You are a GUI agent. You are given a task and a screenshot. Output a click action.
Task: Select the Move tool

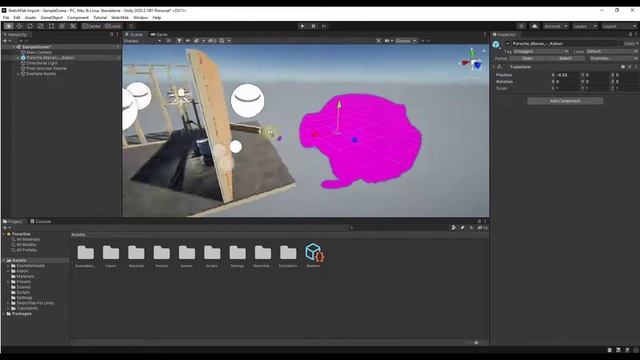point(19,26)
